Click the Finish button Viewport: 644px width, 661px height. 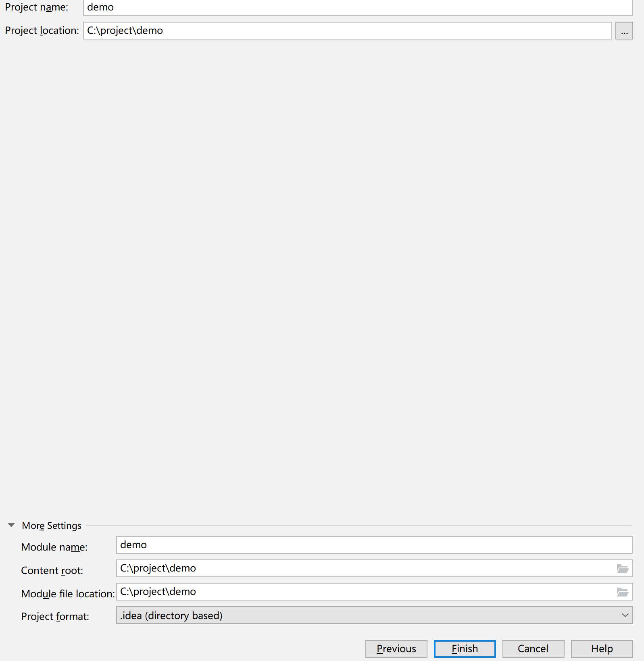tap(465, 649)
